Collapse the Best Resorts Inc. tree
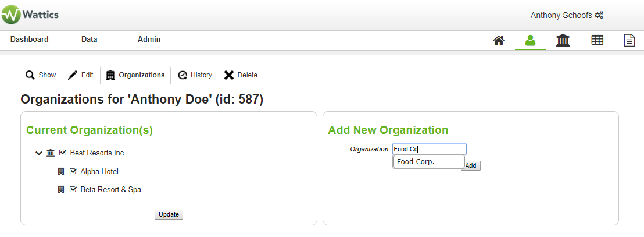The height and width of the screenshot is (237, 644). pyautogui.click(x=39, y=153)
